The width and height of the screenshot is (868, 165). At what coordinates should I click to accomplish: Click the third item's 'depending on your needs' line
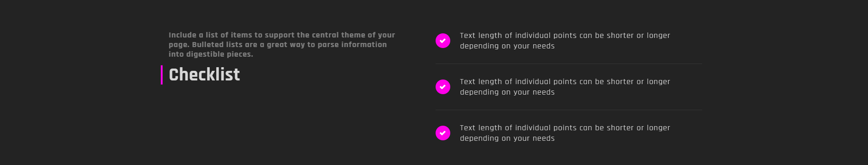click(507, 138)
